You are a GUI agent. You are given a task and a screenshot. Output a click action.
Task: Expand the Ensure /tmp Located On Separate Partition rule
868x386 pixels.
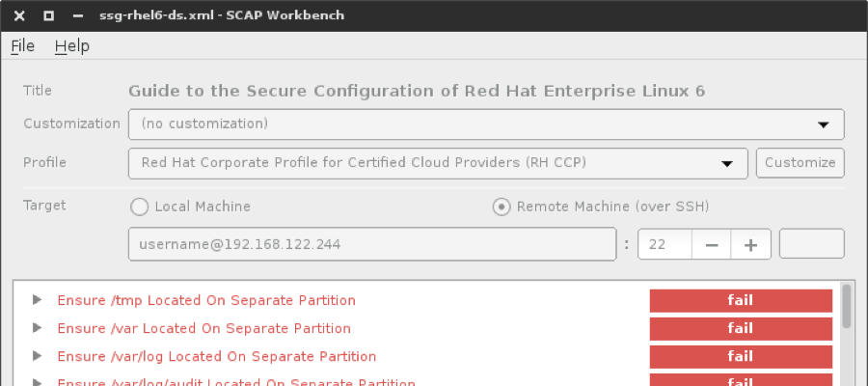pyautogui.click(x=37, y=300)
